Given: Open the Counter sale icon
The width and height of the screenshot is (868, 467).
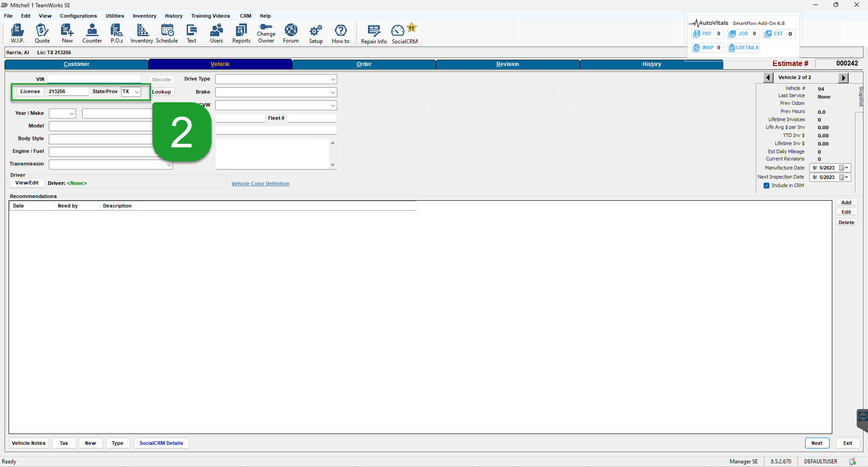Looking at the screenshot, I should click(x=92, y=33).
